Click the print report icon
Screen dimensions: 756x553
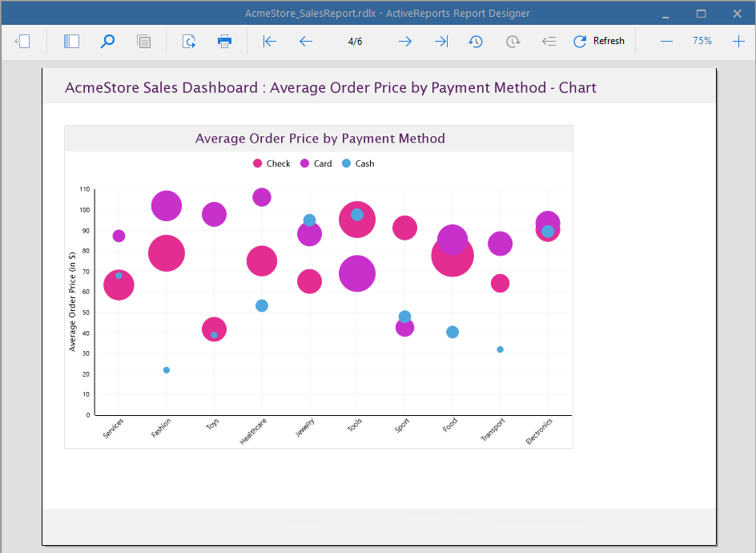point(225,42)
